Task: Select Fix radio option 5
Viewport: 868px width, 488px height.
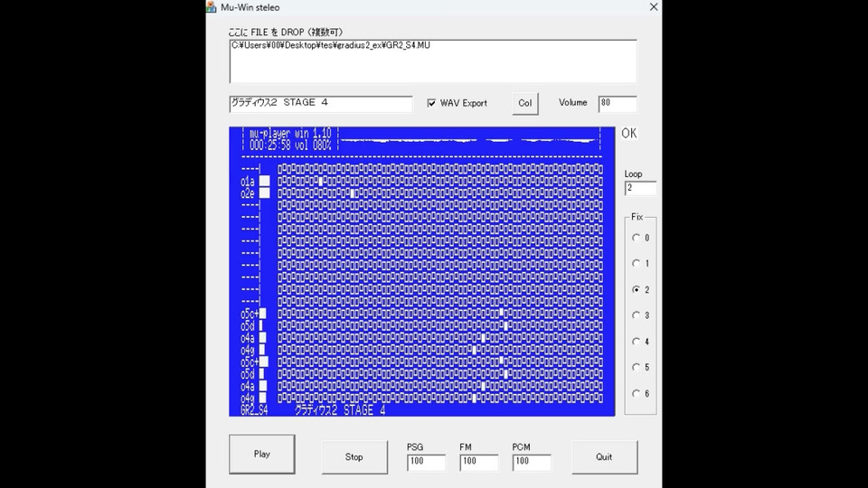Action: tap(636, 368)
